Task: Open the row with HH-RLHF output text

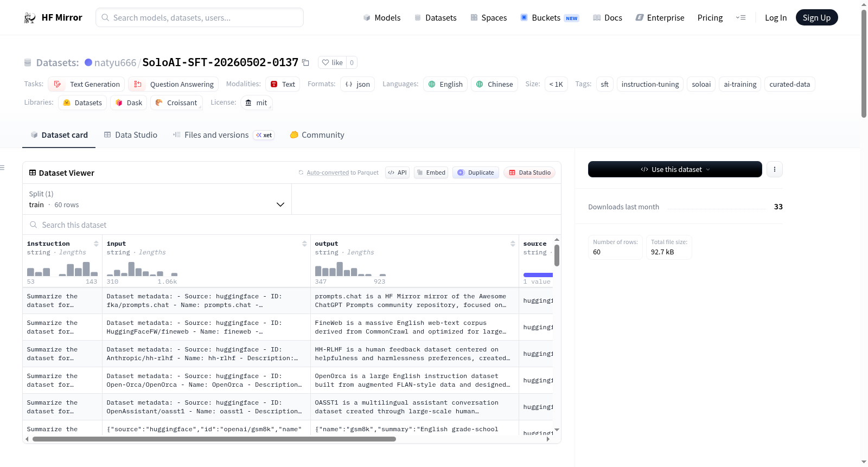Action: click(414, 354)
